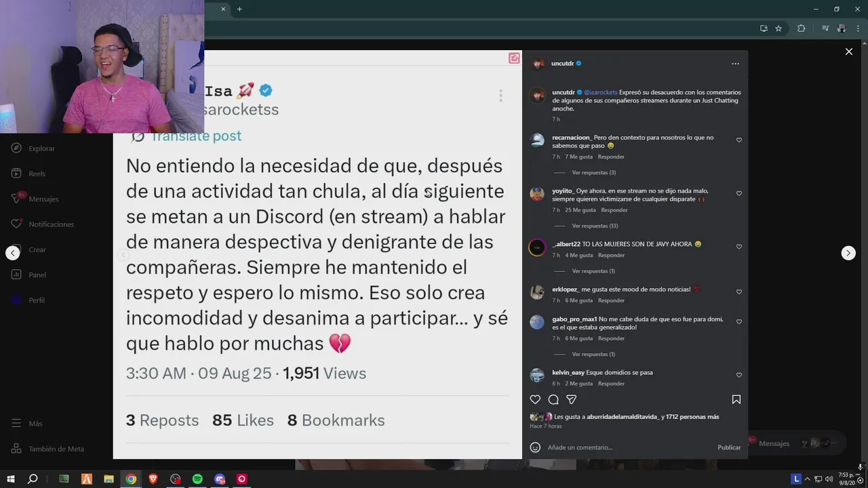
Task: Go to the next post arrow
Action: (848, 253)
